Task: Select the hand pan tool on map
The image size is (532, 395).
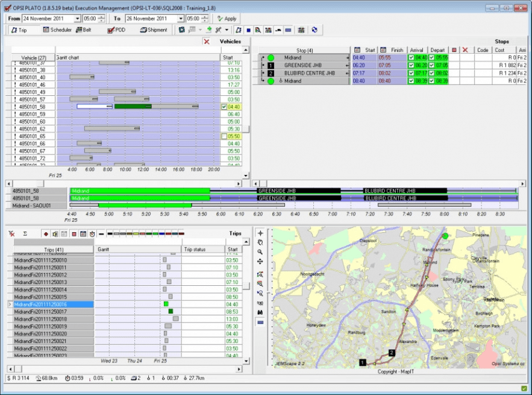Action: point(260,242)
